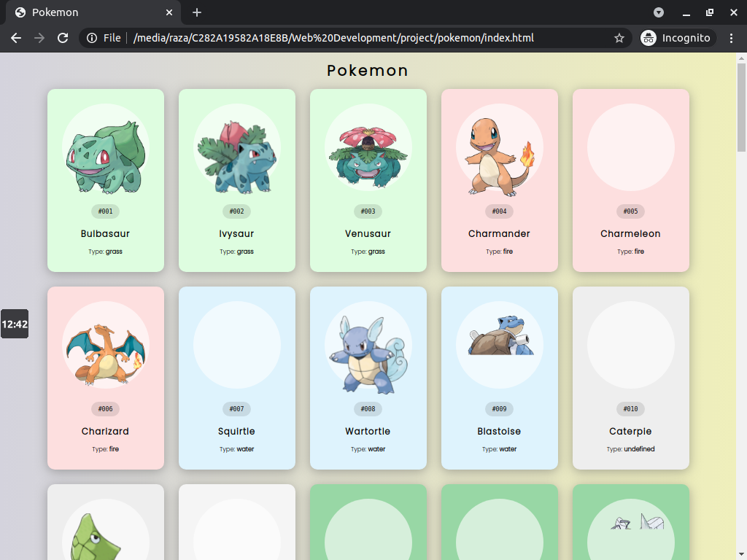Open the Chrome three-dot menu
This screenshot has height=560, width=747.
coord(731,38)
